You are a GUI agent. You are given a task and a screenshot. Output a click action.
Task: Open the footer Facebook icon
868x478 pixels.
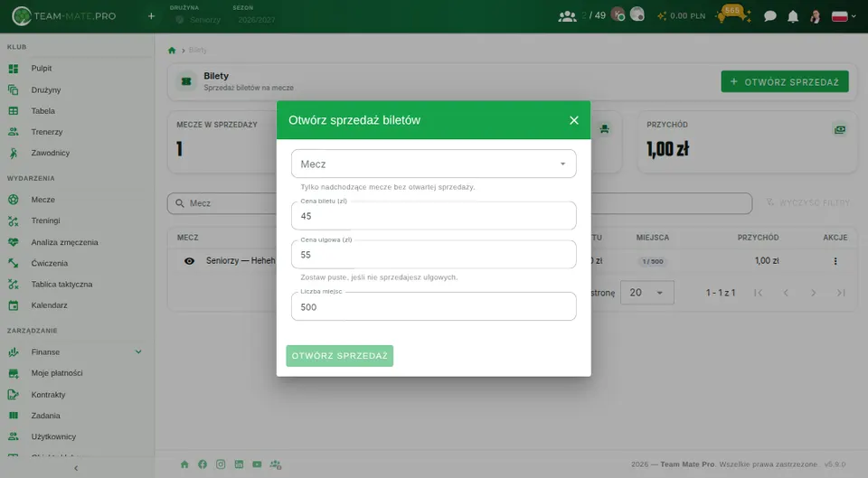[203, 464]
